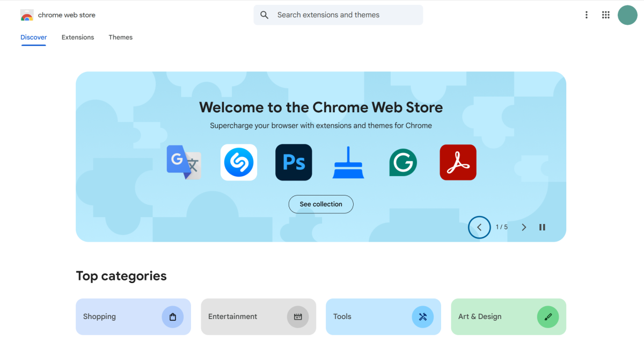Select the Photoshop extension icon

[x=294, y=162]
